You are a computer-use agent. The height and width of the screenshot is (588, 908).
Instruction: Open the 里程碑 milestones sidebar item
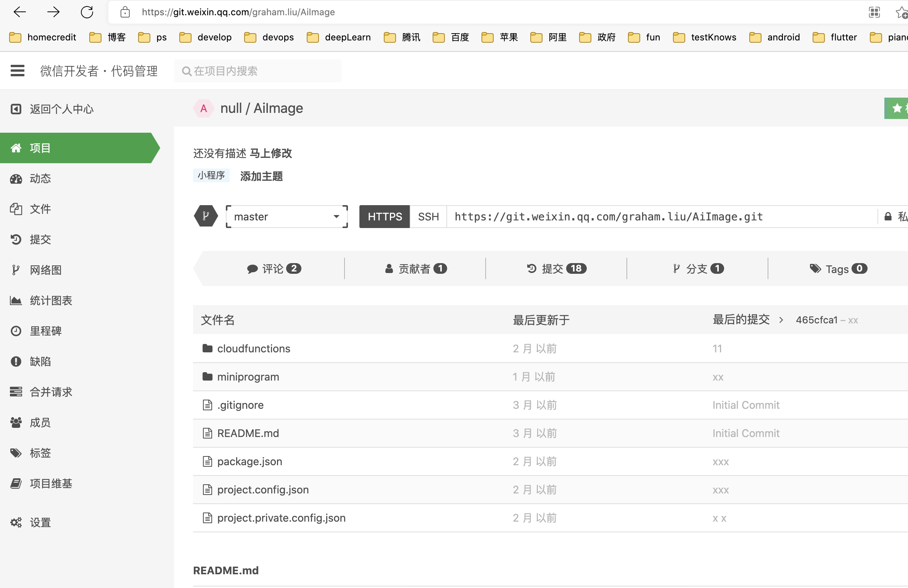(x=45, y=331)
